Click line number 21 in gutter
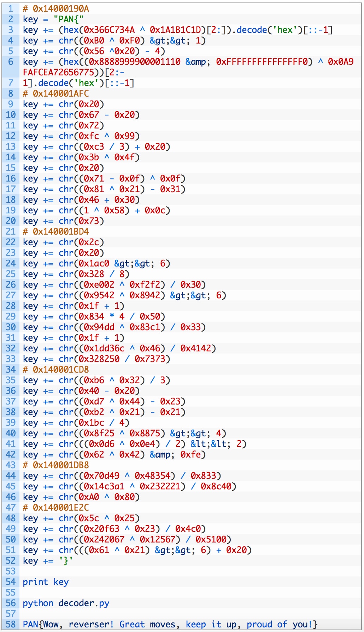The width and height of the screenshot is (364, 632). coord(11,231)
